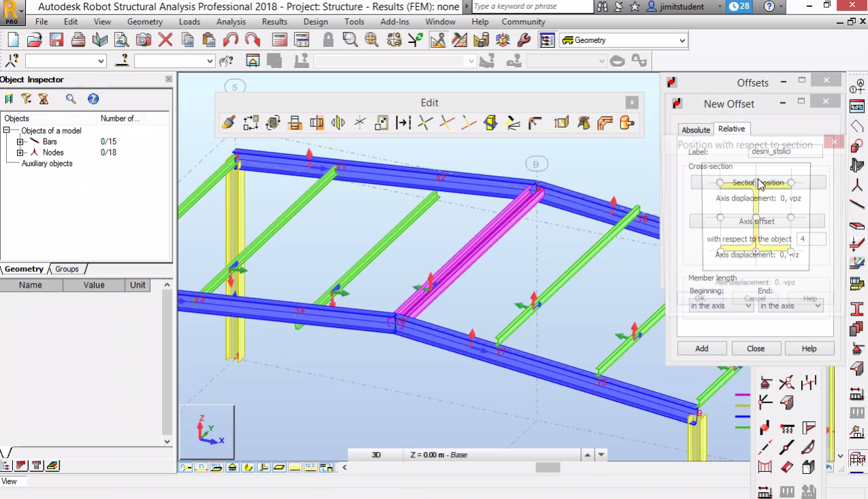868x499 pixels.
Task: Click the red diagonal Bars icon in right toolbar
Action: (x=857, y=205)
